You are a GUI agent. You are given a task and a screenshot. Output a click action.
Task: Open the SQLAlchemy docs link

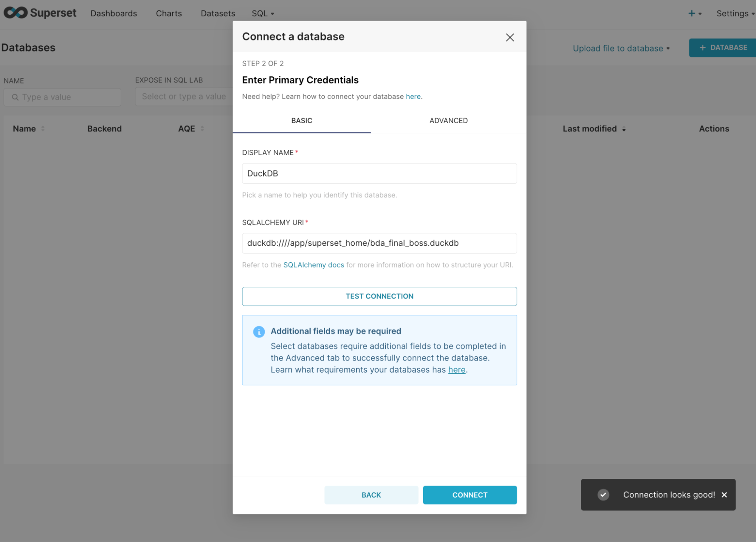(314, 265)
